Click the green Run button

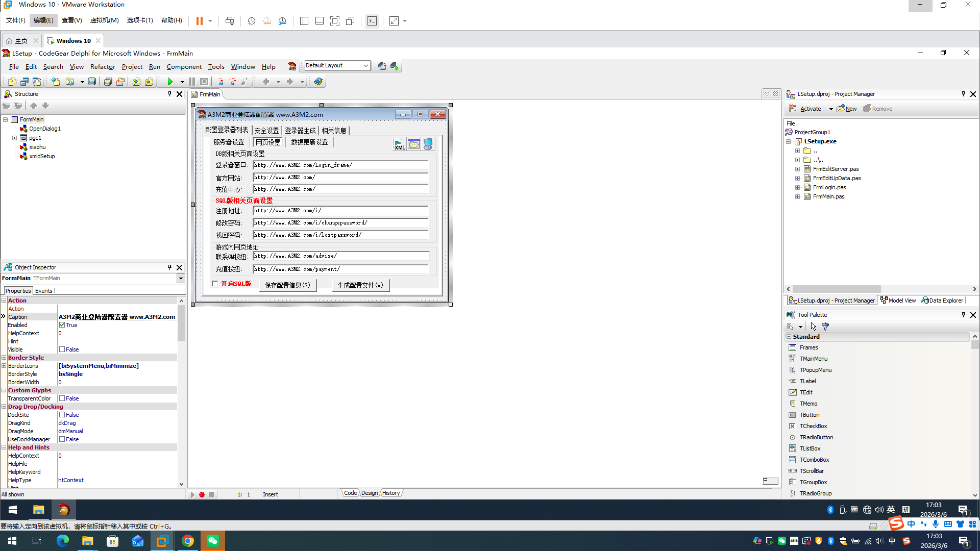(x=170, y=82)
